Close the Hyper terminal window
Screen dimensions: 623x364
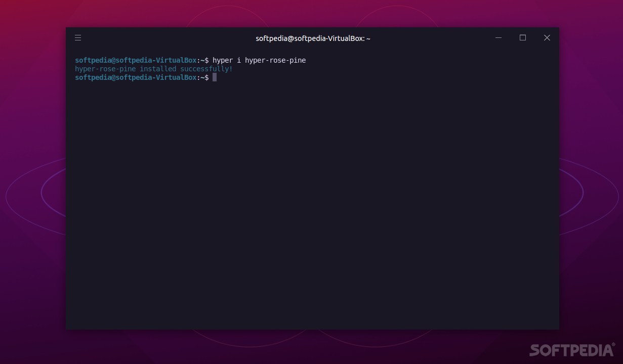click(547, 38)
